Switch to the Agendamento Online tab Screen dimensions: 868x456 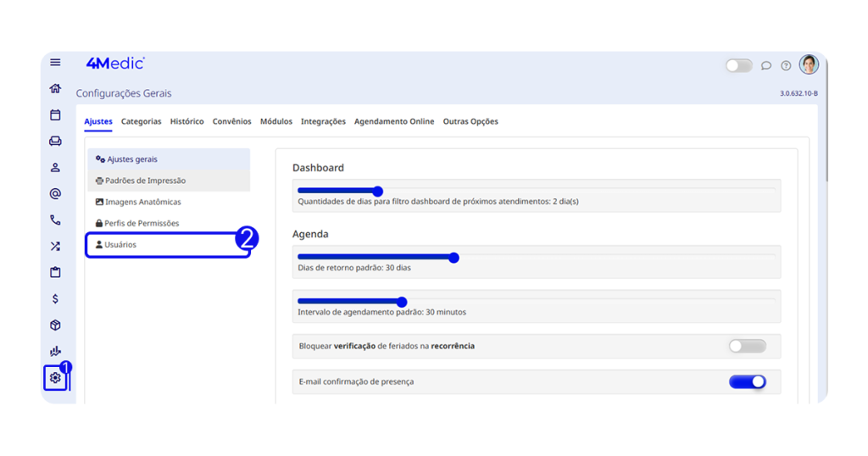point(394,122)
